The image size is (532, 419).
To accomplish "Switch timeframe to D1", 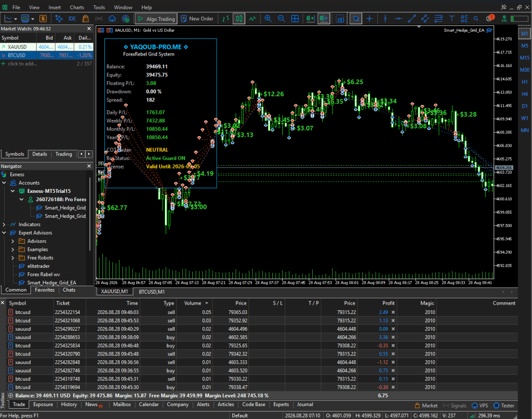I will click(525, 106).
